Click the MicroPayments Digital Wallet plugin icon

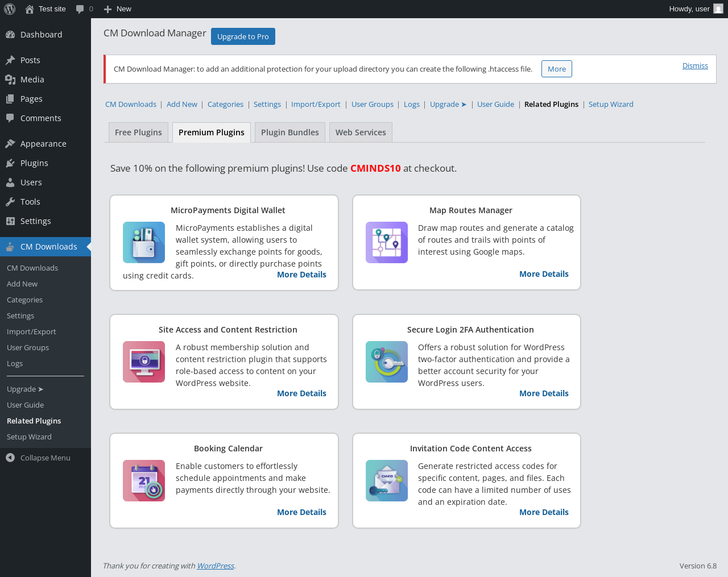point(144,242)
